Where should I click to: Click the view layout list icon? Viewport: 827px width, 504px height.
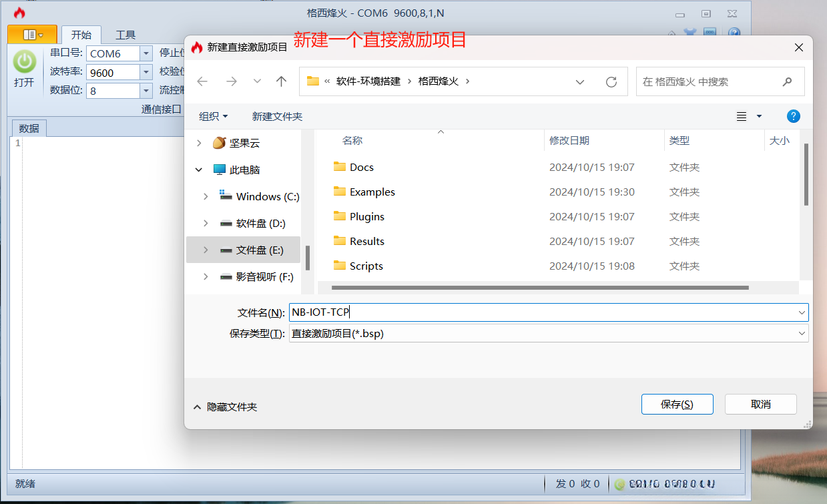pos(742,116)
